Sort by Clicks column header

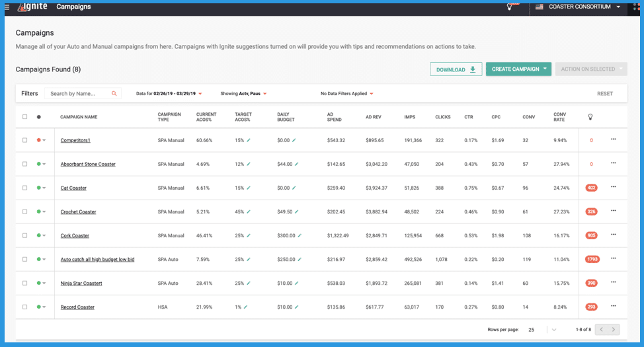tap(443, 117)
